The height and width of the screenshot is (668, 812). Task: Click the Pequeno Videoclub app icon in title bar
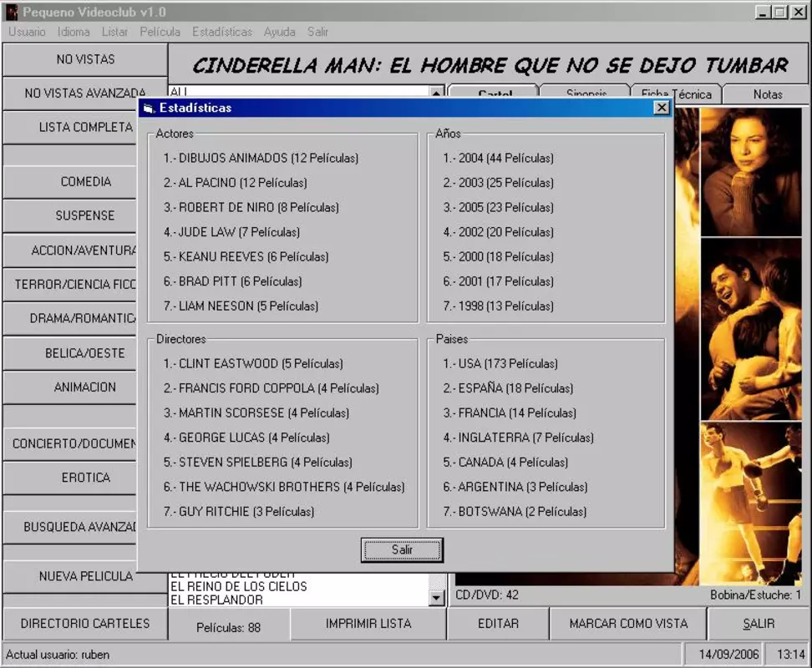click(12, 12)
